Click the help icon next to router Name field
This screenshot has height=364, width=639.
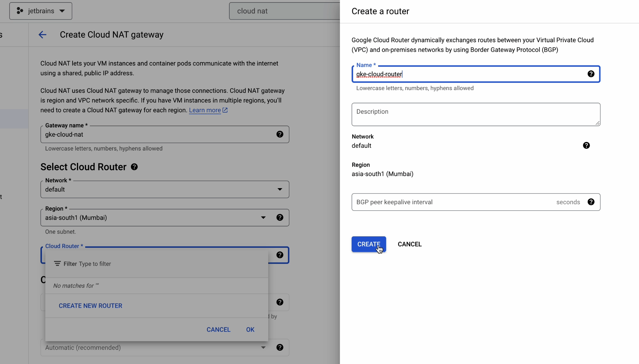(x=591, y=74)
